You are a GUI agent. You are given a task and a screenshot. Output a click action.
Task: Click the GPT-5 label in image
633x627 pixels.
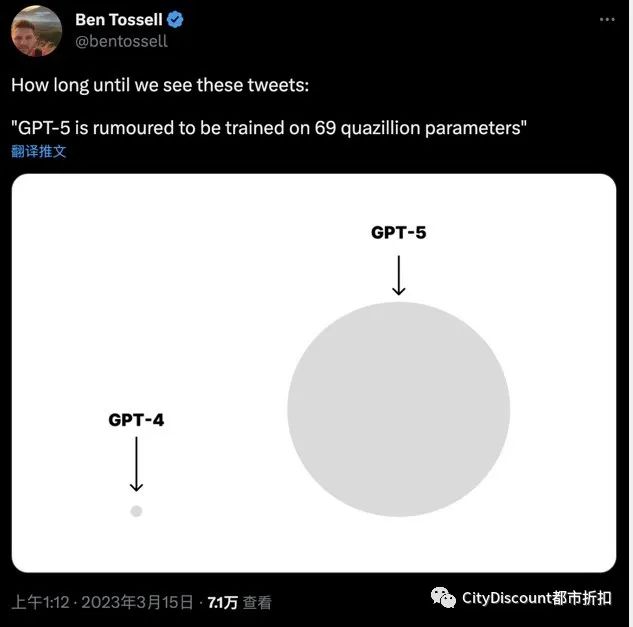[398, 233]
